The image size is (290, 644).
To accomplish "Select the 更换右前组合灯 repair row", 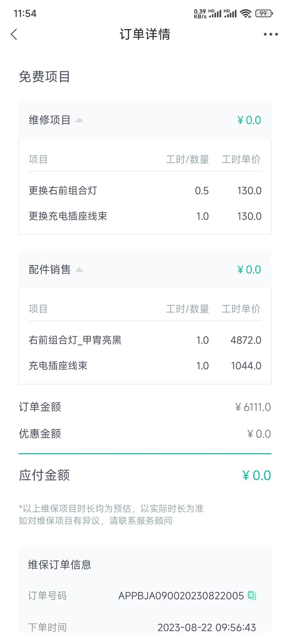I will click(145, 191).
